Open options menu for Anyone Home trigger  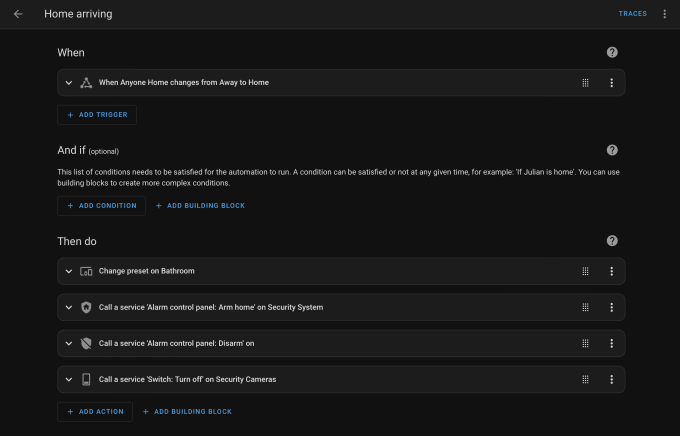611,82
